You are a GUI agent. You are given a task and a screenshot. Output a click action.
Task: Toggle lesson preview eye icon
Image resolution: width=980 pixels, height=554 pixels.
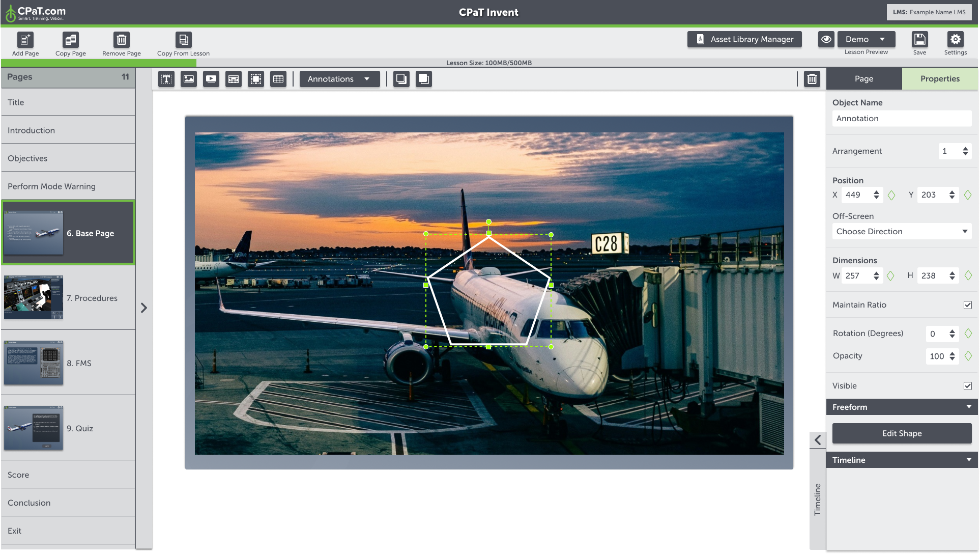click(x=826, y=39)
